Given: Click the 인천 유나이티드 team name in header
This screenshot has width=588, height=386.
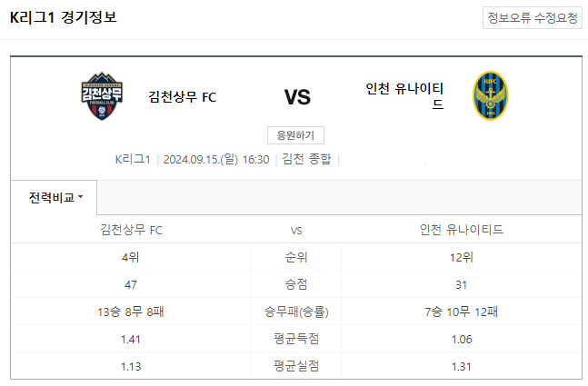Looking at the screenshot, I should (405, 96).
